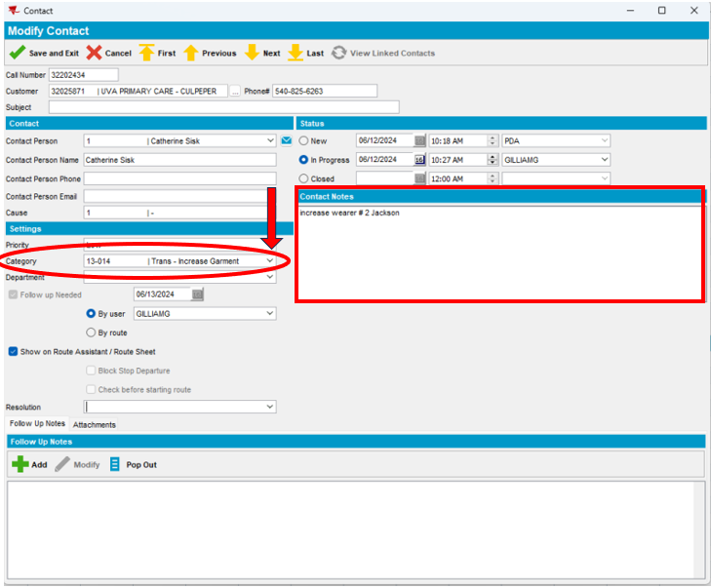Toggle Show on Route Assistant checkbox
Image resolution: width=711 pixels, height=588 pixels.
click(13, 352)
